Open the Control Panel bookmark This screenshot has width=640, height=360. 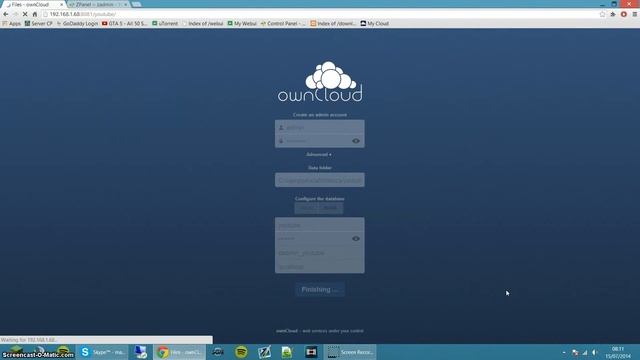[x=283, y=24]
